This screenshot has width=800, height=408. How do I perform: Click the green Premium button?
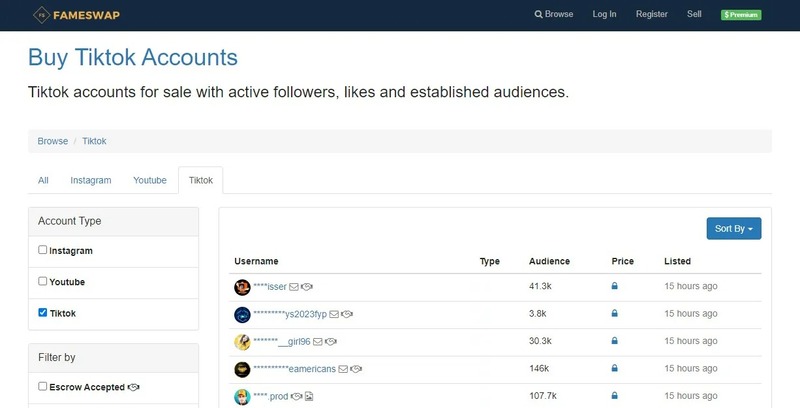pos(741,15)
